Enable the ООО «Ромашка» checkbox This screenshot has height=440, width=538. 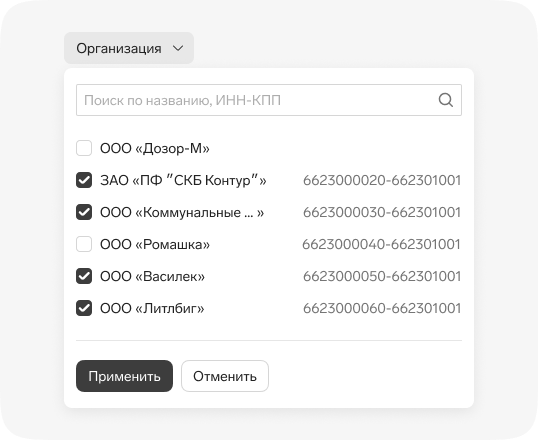(x=84, y=244)
